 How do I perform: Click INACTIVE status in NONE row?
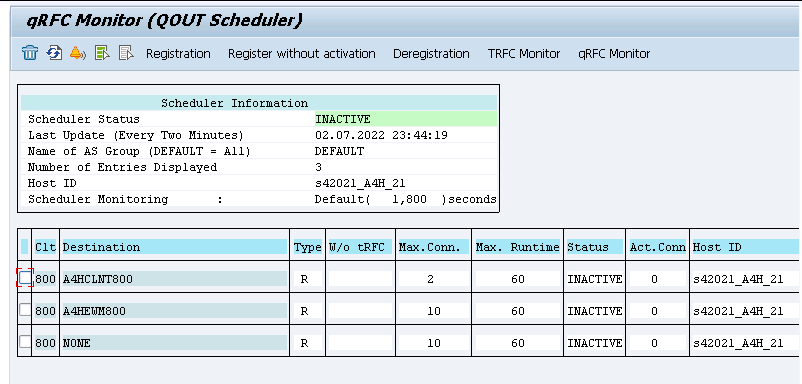[x=594, y=343]
